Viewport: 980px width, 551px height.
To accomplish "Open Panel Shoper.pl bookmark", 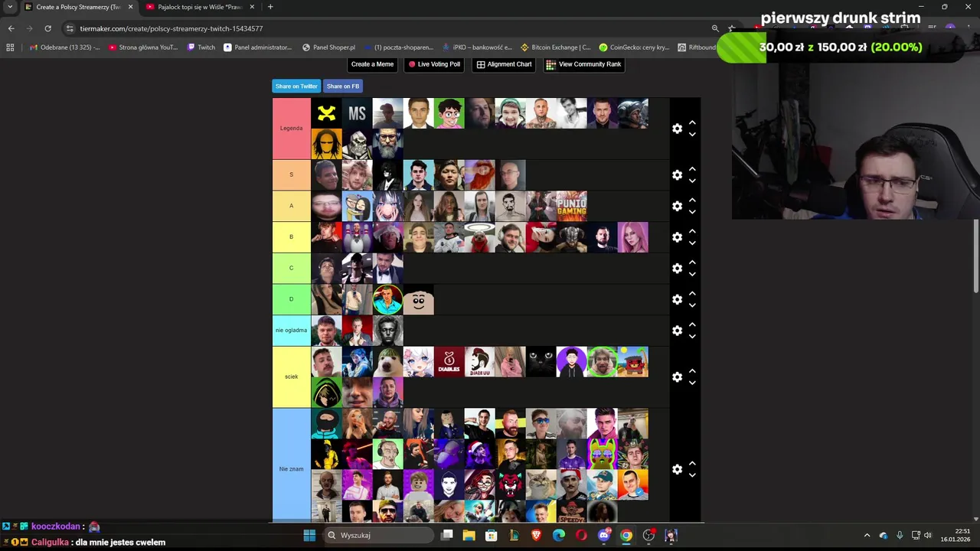I will [328, 47].
